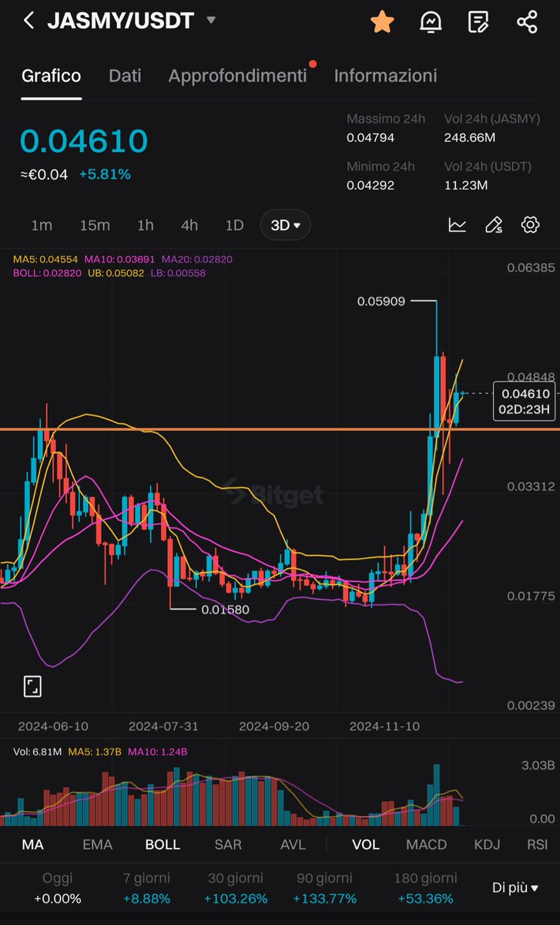Tap the 2024-06-10 date axis label
560x925 pixels.
point(52,726)
